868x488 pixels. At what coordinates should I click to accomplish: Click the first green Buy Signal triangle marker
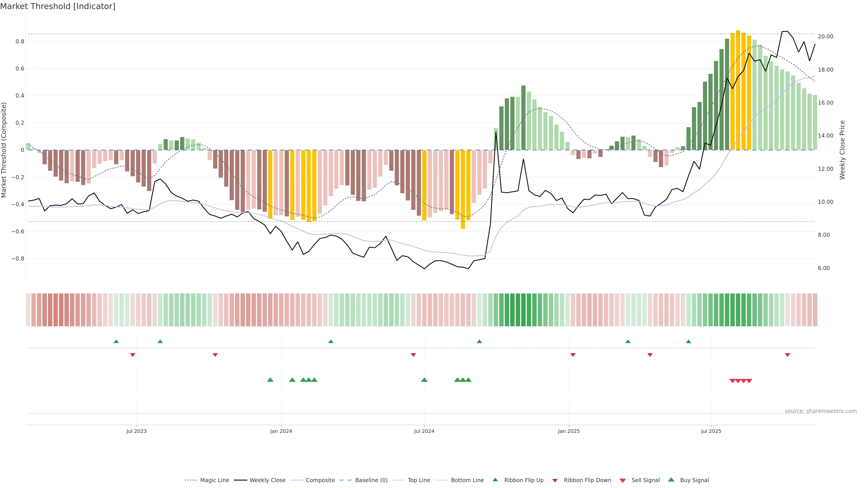click(x=270, y=380)
